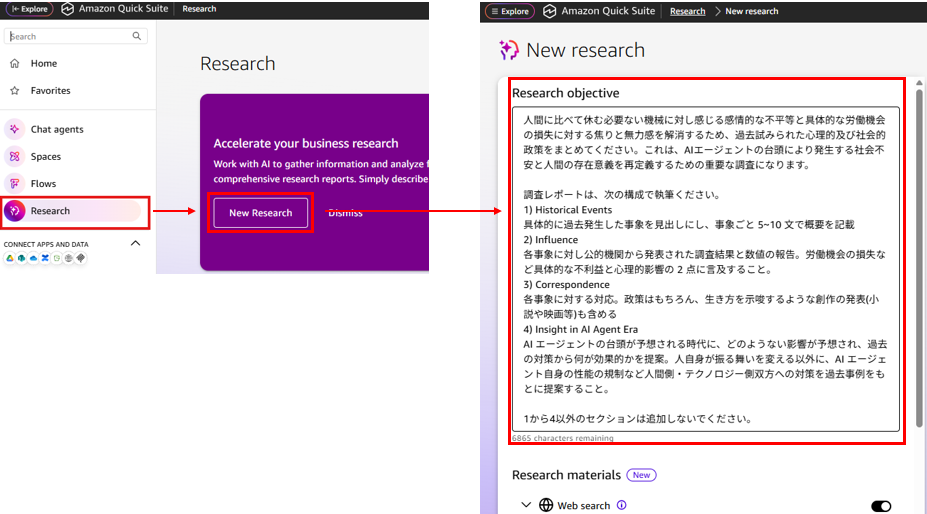Click the Web search globe icon
This screenshot has height=514, width=927.
546,505
